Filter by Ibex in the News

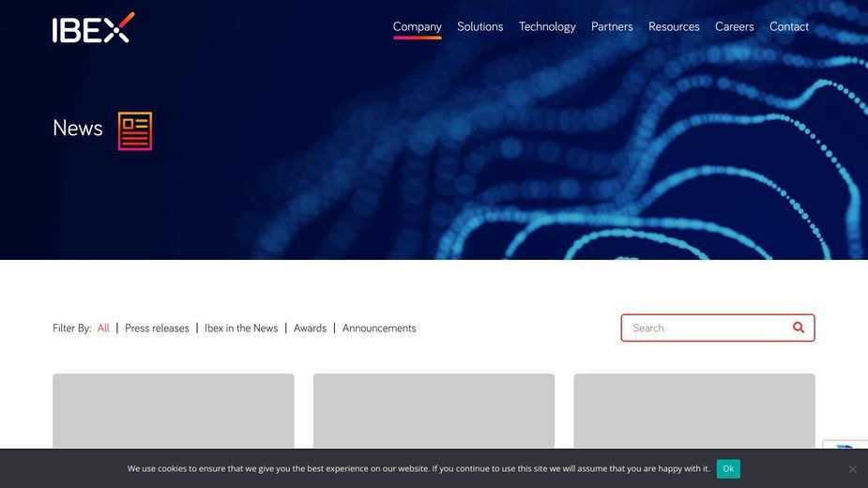pos(241,328)
